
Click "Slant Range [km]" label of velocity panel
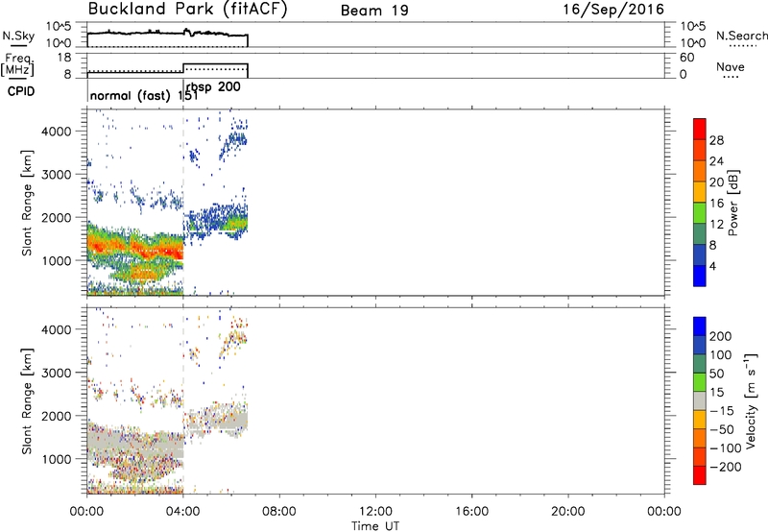(x=27, y=401)
